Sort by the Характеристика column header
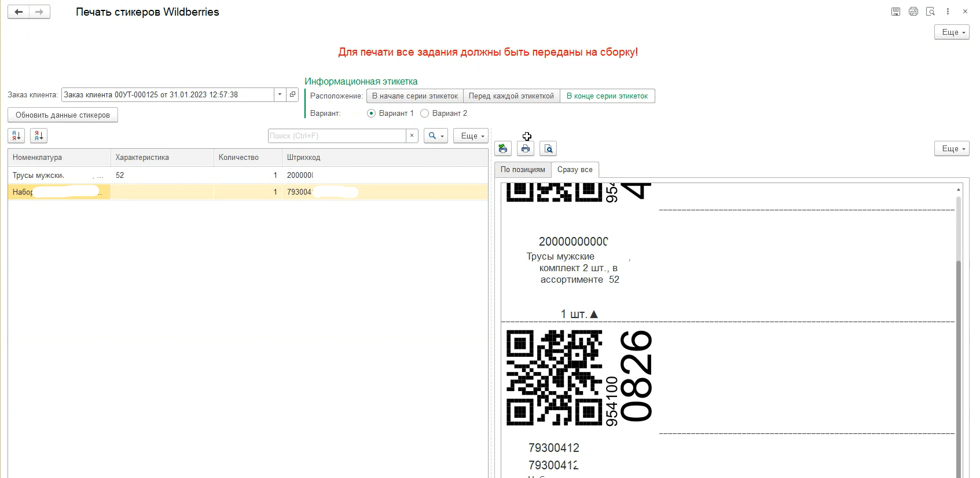The height and width of the screenshot is (478, 980). pos(162,158)
